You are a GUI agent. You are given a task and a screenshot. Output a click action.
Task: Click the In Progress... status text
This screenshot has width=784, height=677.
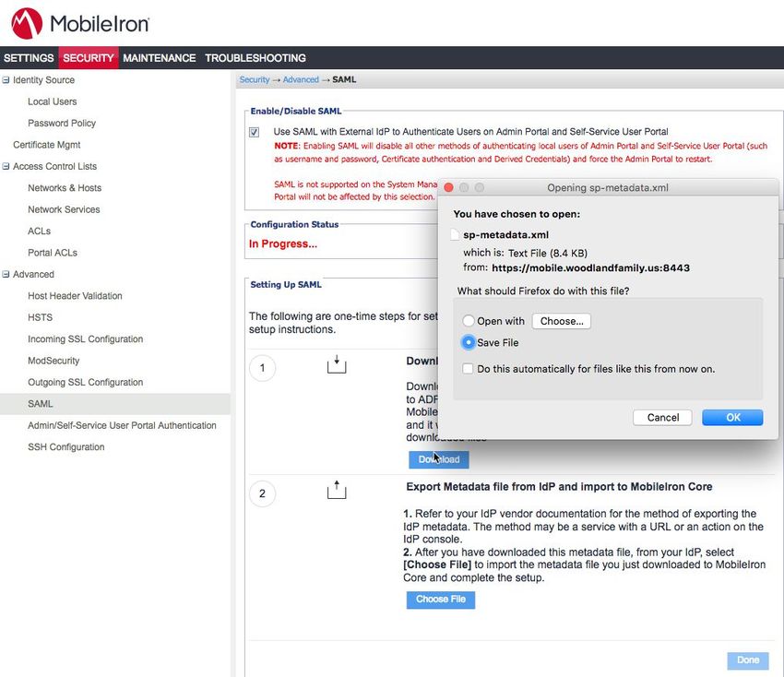(x=283, y=244)
